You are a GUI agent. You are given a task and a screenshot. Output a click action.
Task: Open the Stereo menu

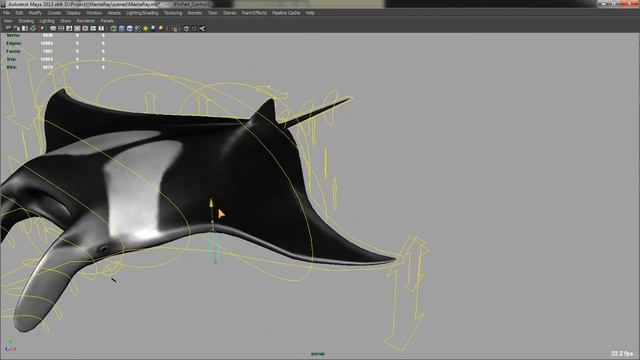pyautogui.click(x=229, y=13)
